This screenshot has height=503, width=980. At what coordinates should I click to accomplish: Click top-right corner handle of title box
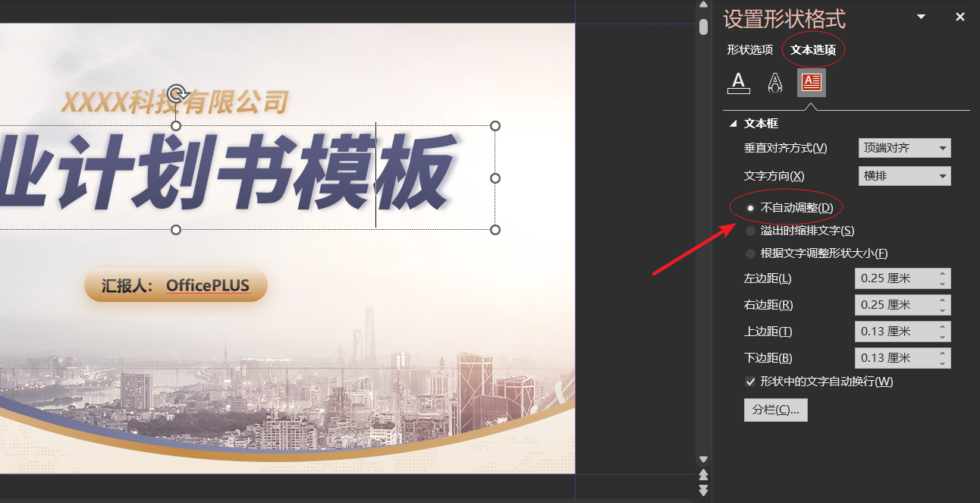coord(495,126)
